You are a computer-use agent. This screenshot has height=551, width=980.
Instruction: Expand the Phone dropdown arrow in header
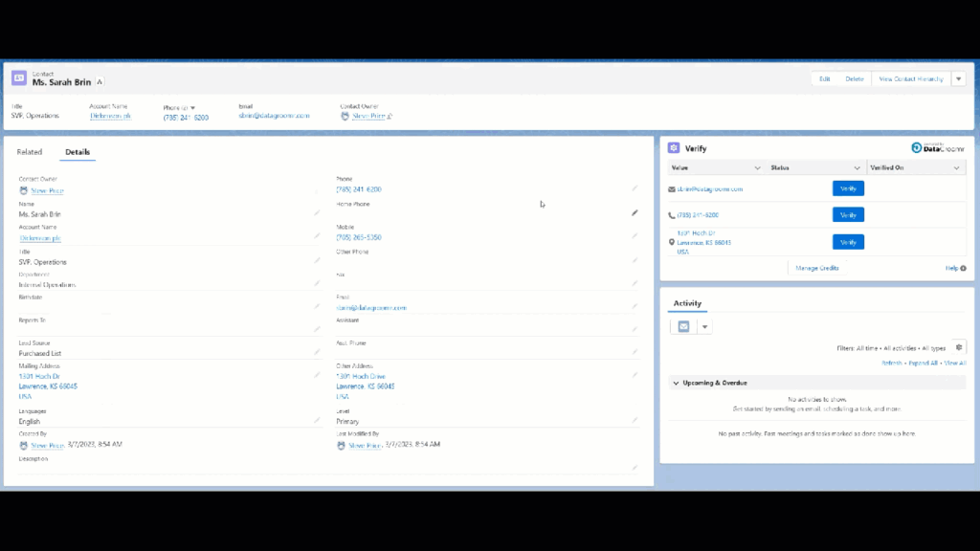click(192, 108)
